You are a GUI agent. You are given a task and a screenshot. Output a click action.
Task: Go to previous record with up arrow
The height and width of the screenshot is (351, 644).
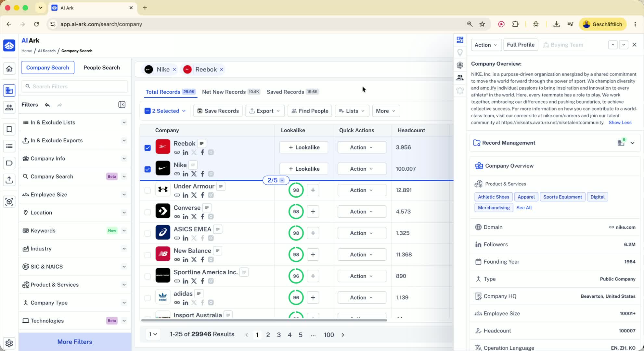point(613,45)
